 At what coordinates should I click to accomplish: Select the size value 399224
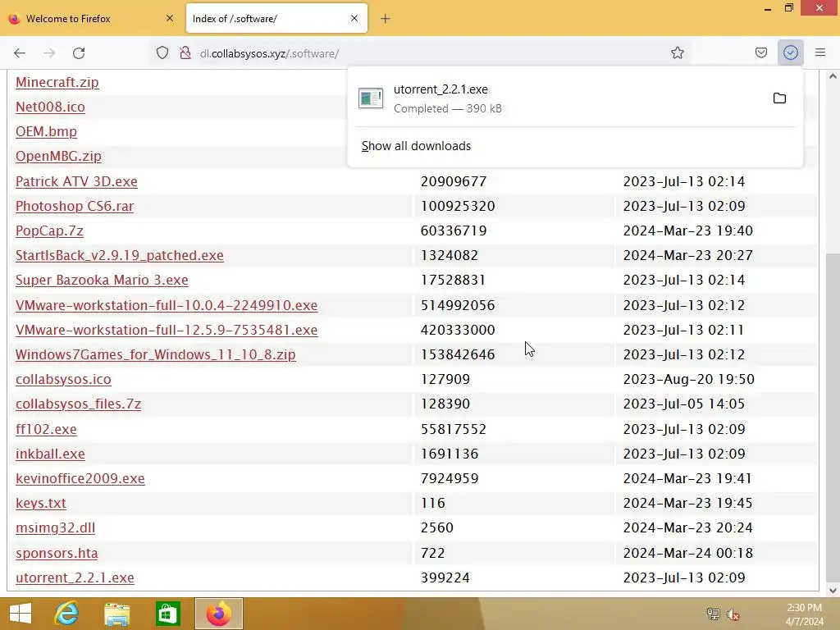(x=445, y=577)
